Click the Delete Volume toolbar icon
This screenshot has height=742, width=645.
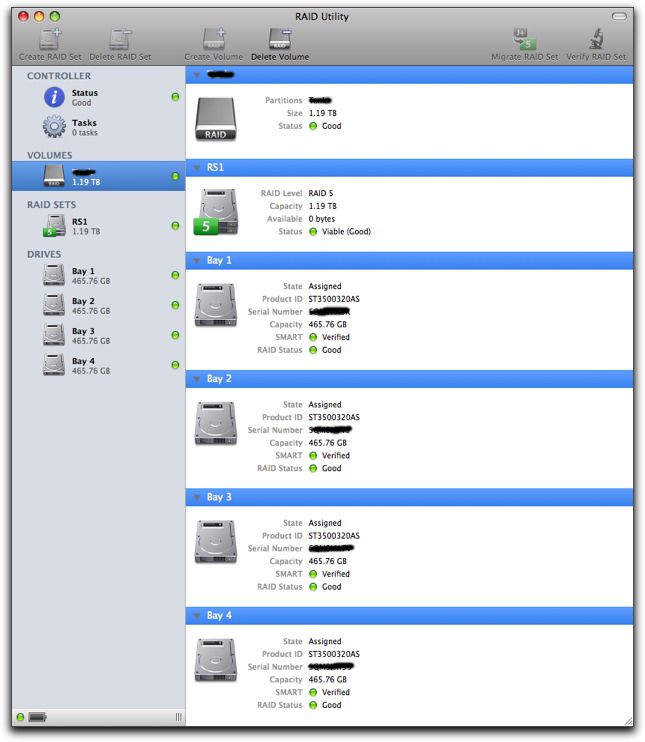click(x=279, y=39)
